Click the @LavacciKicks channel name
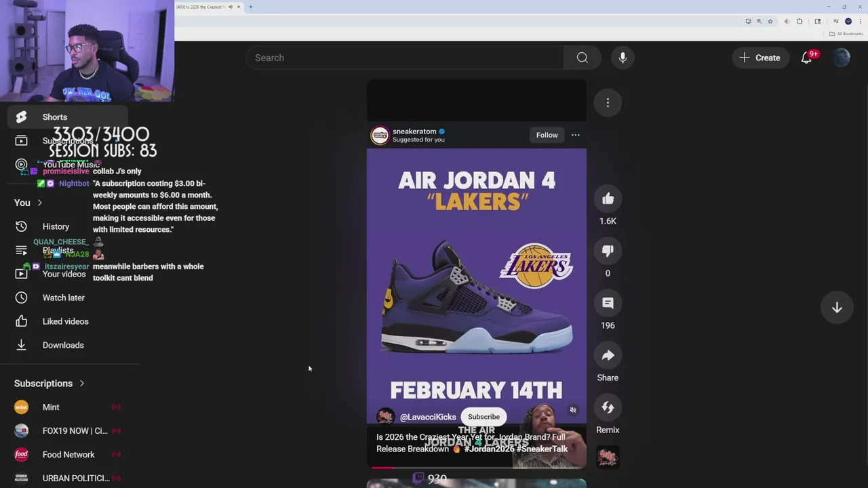The height and width of the screenshot is (488, 868). [428, 417]
